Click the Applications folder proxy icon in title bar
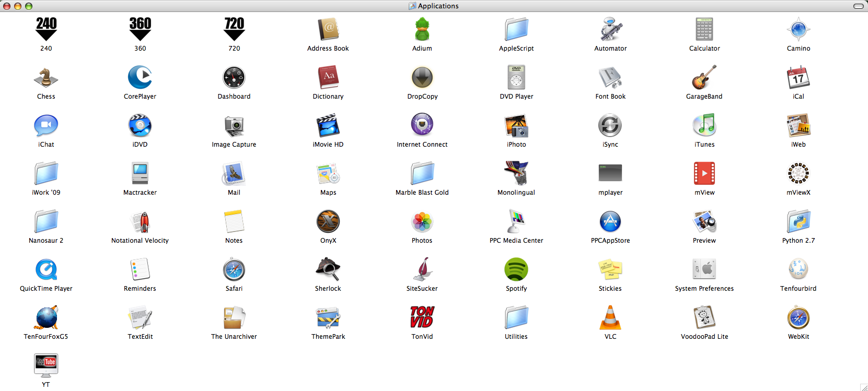Screen dimensions: 868x391 tap(412, 6)
